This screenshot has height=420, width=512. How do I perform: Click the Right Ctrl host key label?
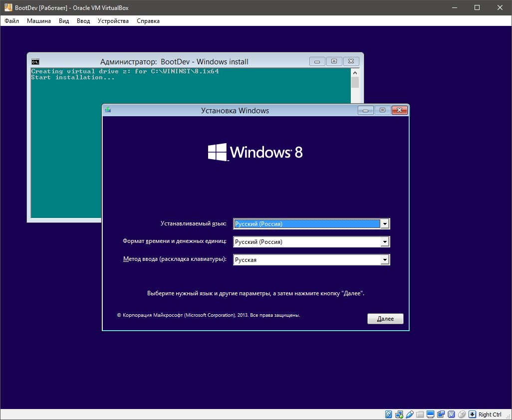[490, 415]
